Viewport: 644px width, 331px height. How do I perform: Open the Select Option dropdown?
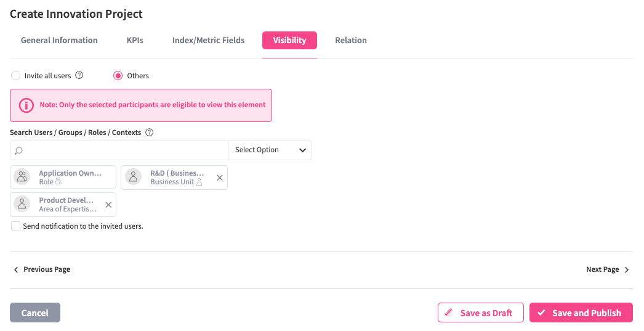coord(270,150)
